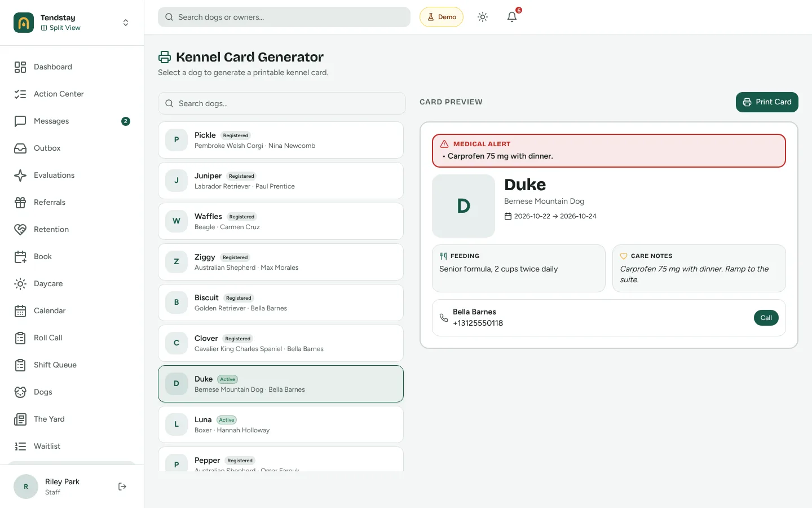Open Referrals gift icon

(20, 203)
